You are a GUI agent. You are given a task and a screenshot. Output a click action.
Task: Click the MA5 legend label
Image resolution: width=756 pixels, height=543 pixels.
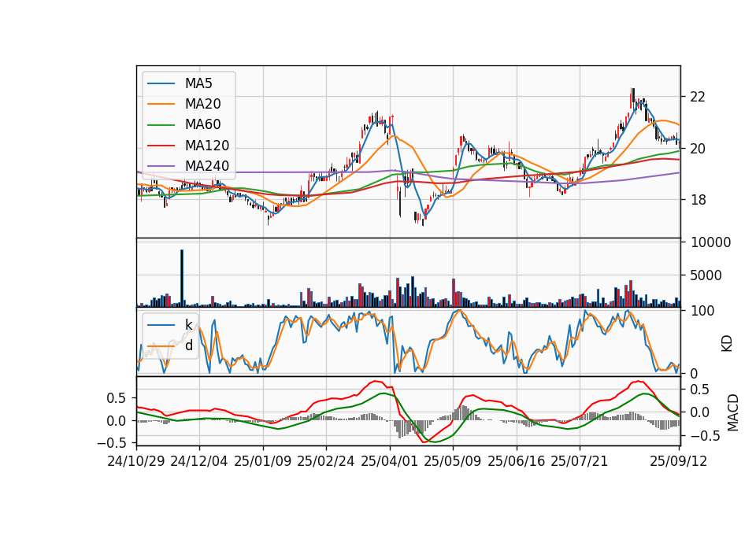pyautogui.click(x=198, y=83)
